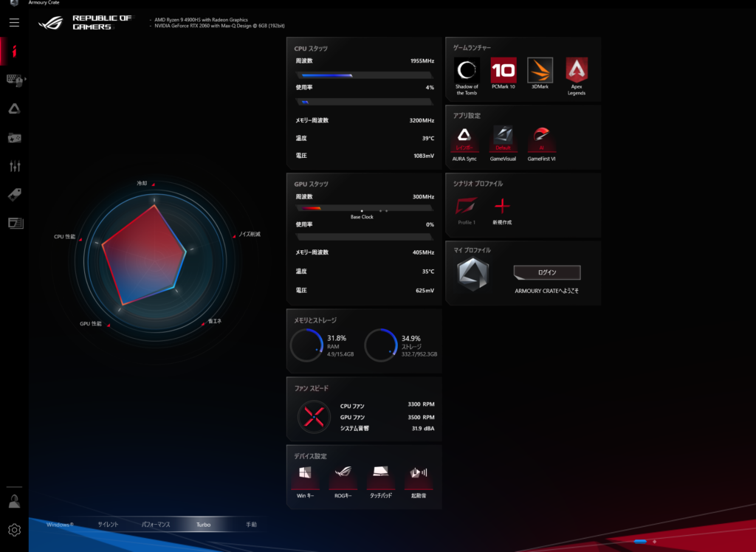Screen dimensions: 756x552
Task: Click the My Profile avatar icon
Action: [x=473, y=275]
